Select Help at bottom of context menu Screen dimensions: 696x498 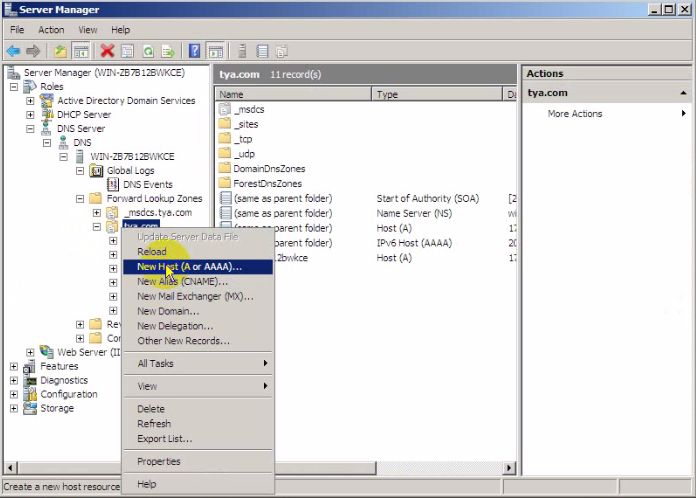(198, 484)
